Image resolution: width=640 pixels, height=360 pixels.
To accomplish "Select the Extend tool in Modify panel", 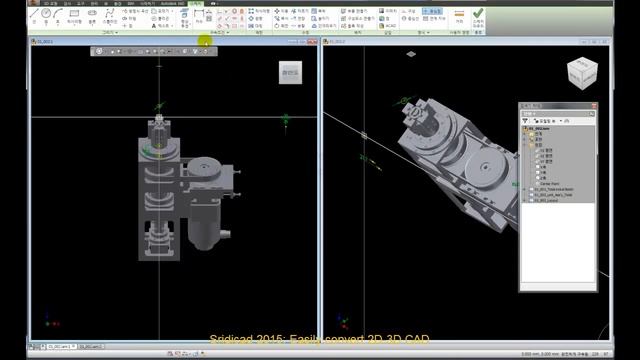I will click(298, 18).
